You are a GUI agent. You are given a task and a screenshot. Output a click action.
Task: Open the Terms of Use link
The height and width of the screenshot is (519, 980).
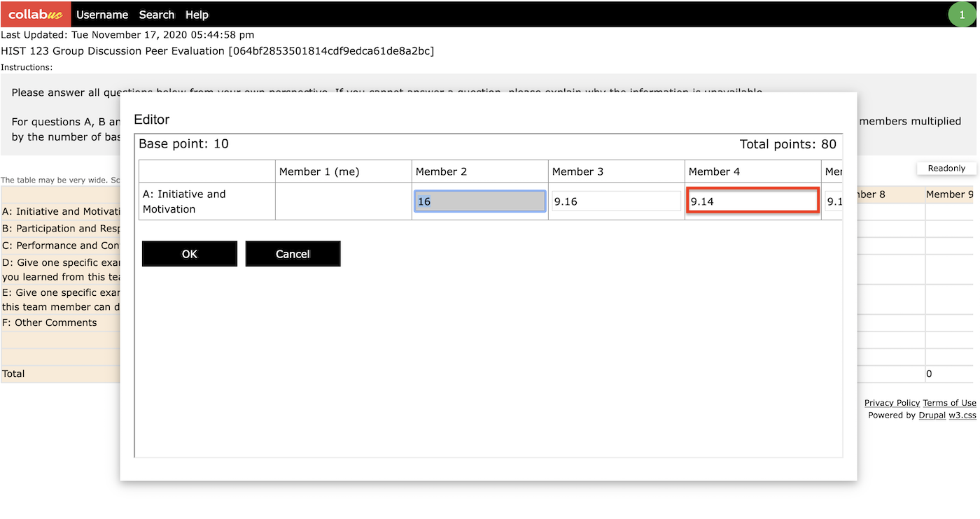click(x=949, y=403)
